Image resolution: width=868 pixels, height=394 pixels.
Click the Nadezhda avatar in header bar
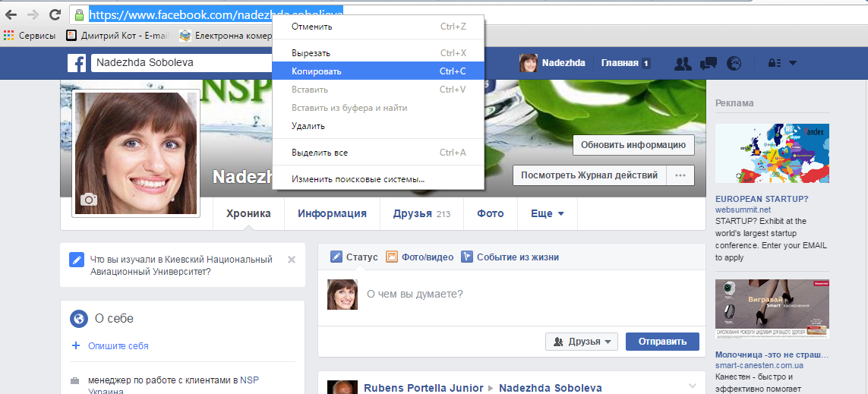(x=528, y=63)
